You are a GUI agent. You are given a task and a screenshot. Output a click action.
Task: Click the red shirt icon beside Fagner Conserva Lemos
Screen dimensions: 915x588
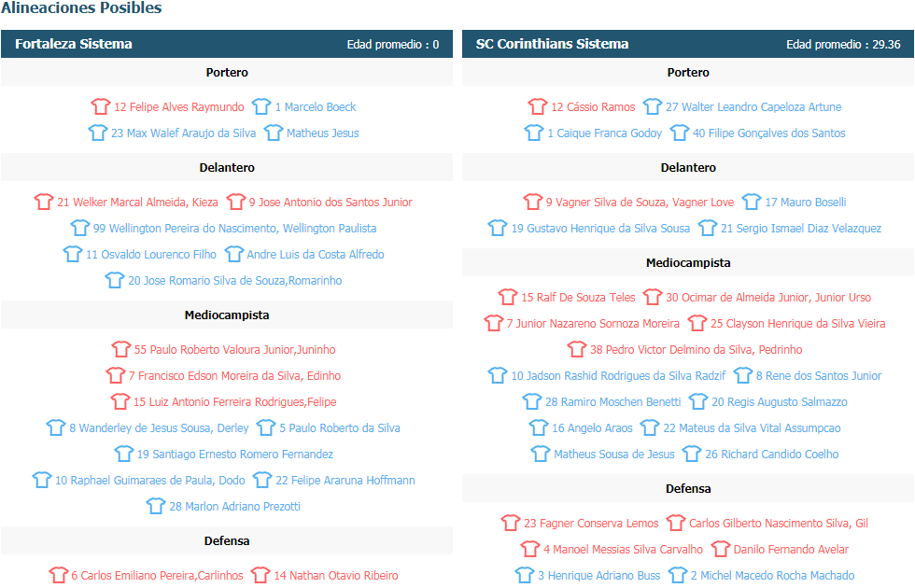511,524
